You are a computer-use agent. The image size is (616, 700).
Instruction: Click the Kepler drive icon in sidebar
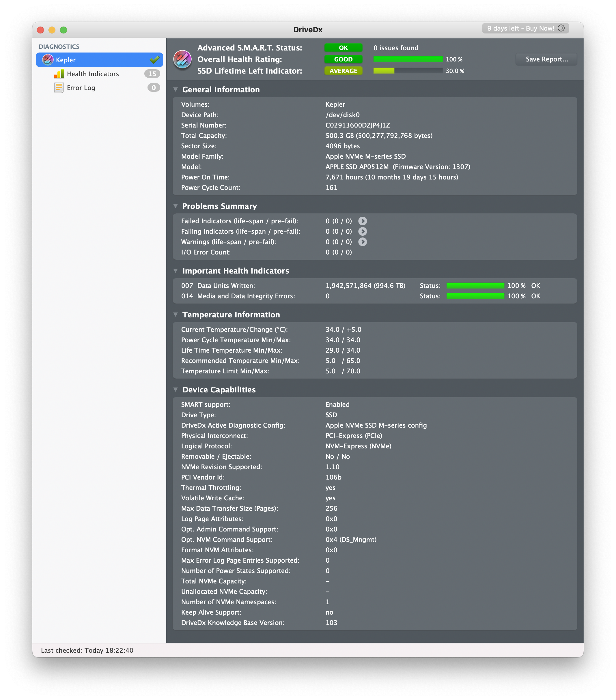(48, 60)
